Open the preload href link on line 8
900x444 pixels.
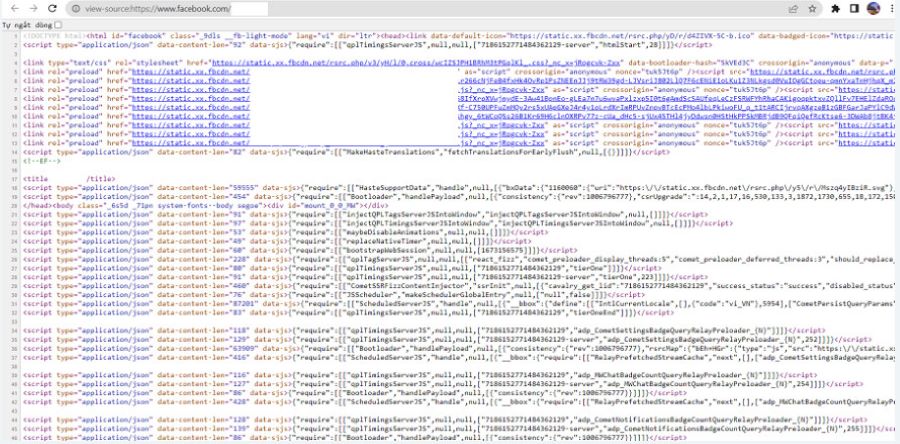coord(191,98)
